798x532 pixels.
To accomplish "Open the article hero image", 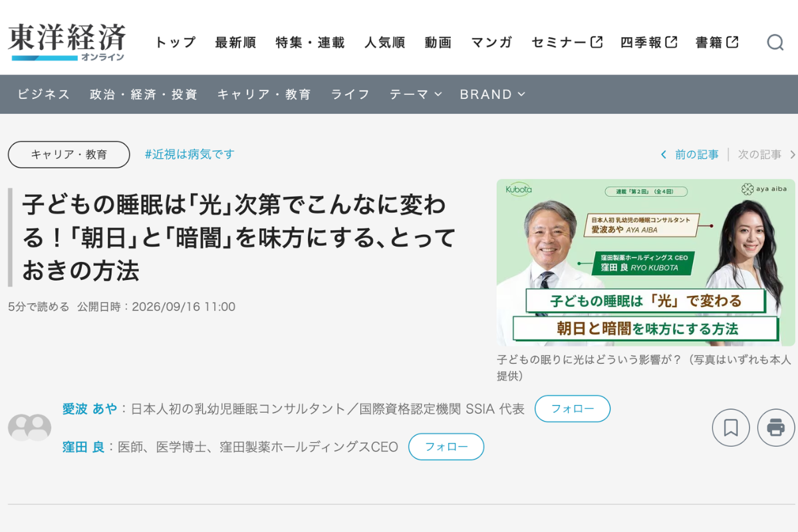I will click(646, 263).
